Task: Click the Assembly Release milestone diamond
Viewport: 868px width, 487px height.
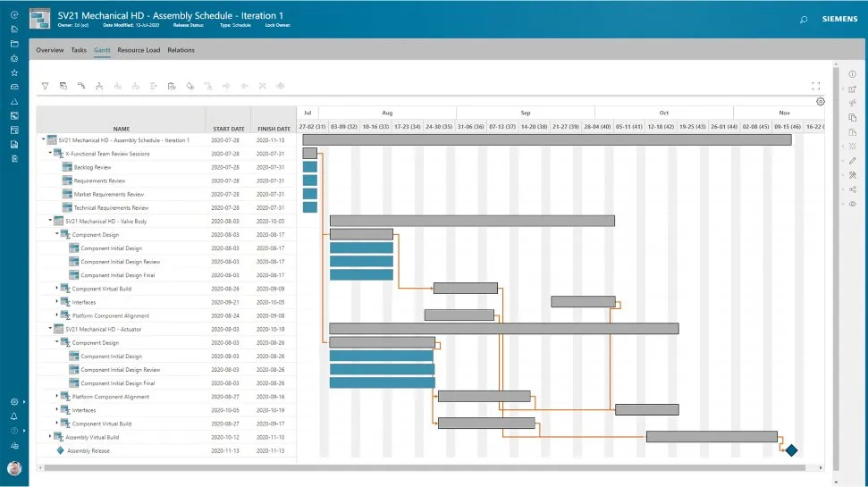Action: 790,450
